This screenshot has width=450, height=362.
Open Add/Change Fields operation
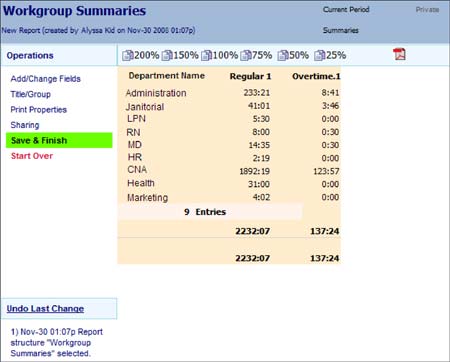46,79
